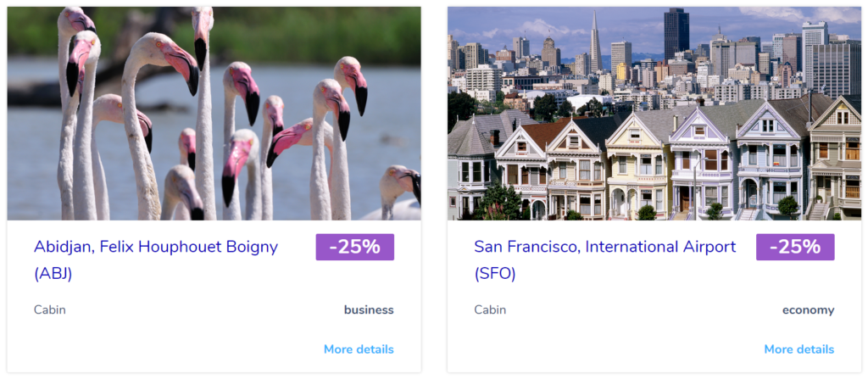Click the Cabin label on Abidjan card

[x=50, y=309]
